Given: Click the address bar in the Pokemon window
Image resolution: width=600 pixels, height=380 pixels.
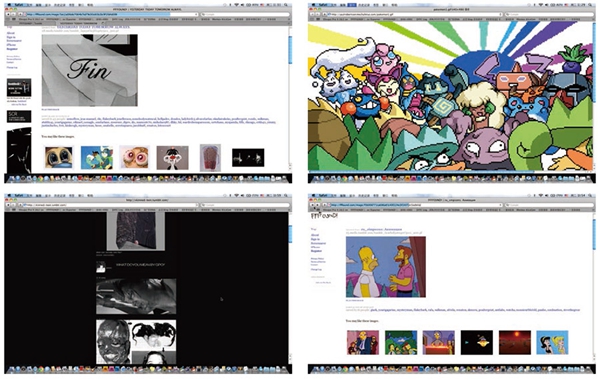Looking at the screenshot, I should point(413,14).
